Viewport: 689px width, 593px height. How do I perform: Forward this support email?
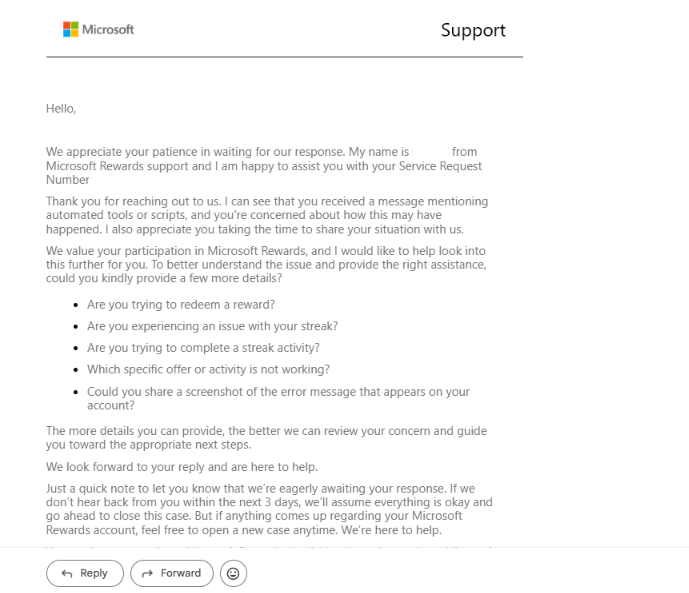(x=172, y=573)
